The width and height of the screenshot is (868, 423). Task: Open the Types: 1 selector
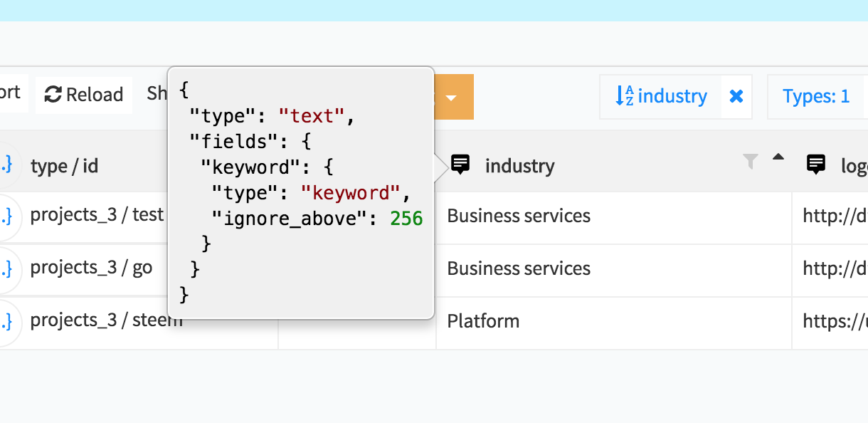816,96
